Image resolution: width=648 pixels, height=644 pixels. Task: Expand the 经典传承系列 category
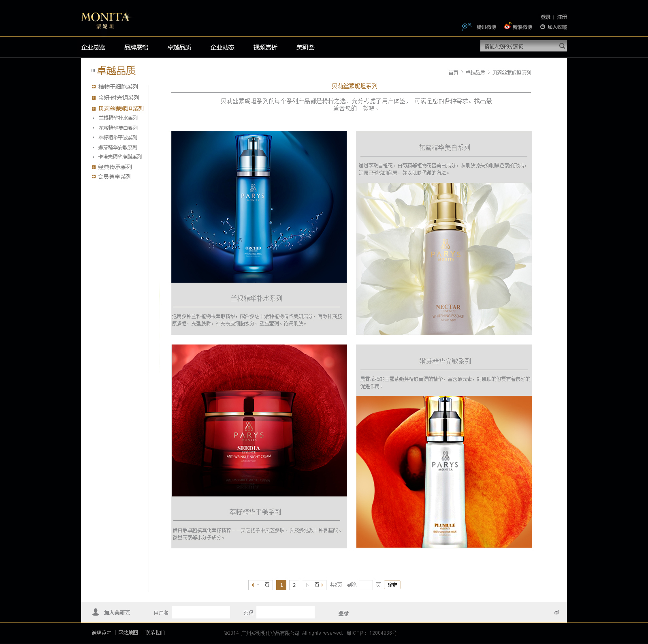pos(94,167)
